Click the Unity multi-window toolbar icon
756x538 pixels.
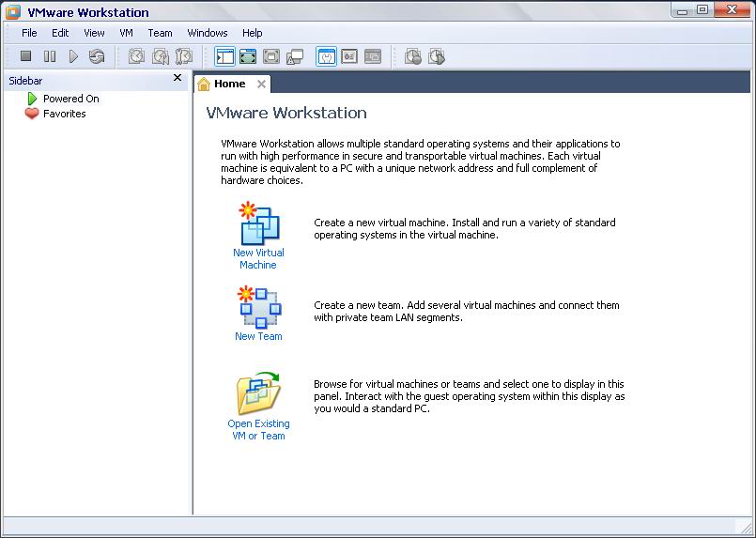[295, 56]
